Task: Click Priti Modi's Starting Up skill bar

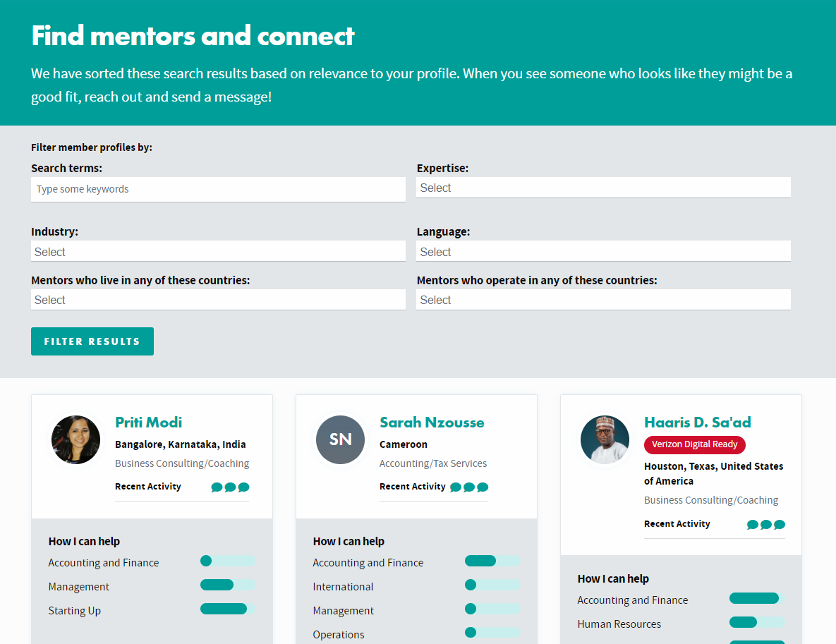Action: pyautogui.click(x=228, y=609)
